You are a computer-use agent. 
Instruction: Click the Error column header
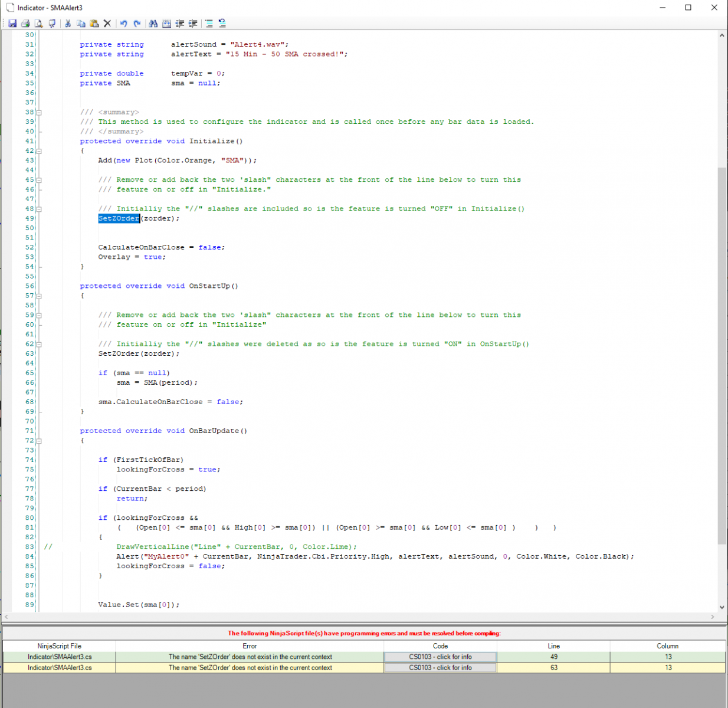[x=250, y=646]
